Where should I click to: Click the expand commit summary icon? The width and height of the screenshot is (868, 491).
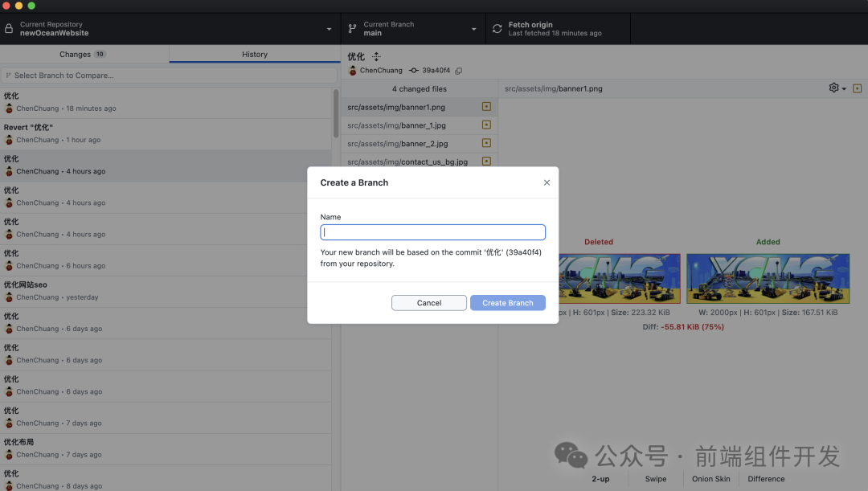[376, 56]
